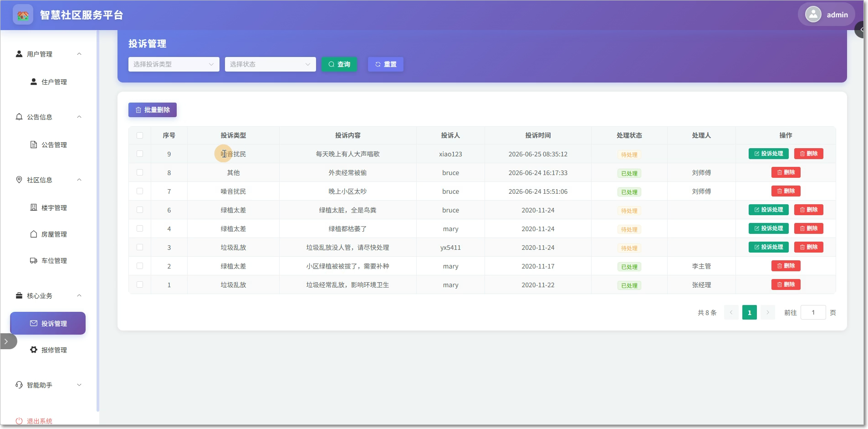Delete the row 4 绿植都枯萎了 complaint
This screenshot has height=429, width=868.
pyautogui.click(x=809, y=228)
